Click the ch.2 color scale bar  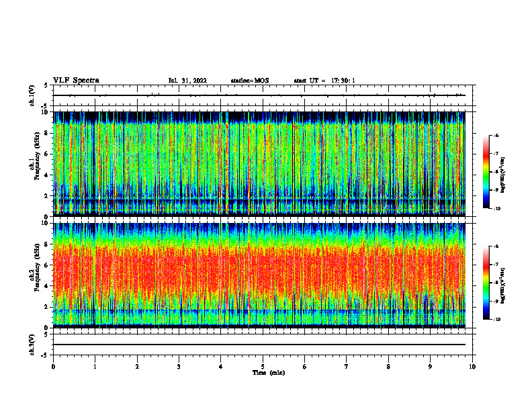[486, 283]
